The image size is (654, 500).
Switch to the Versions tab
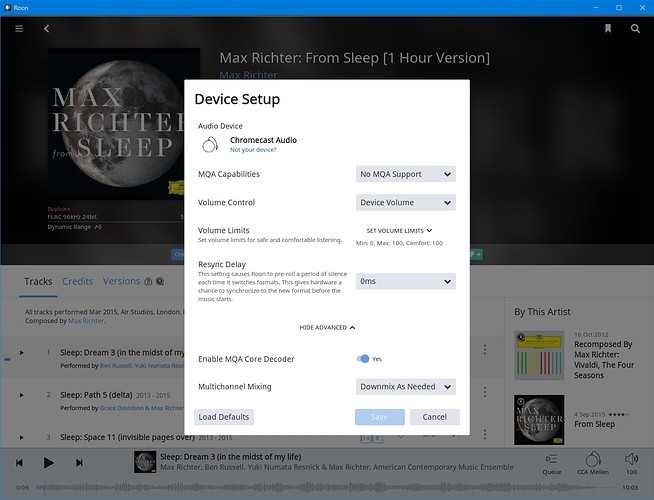pos(121,281)
